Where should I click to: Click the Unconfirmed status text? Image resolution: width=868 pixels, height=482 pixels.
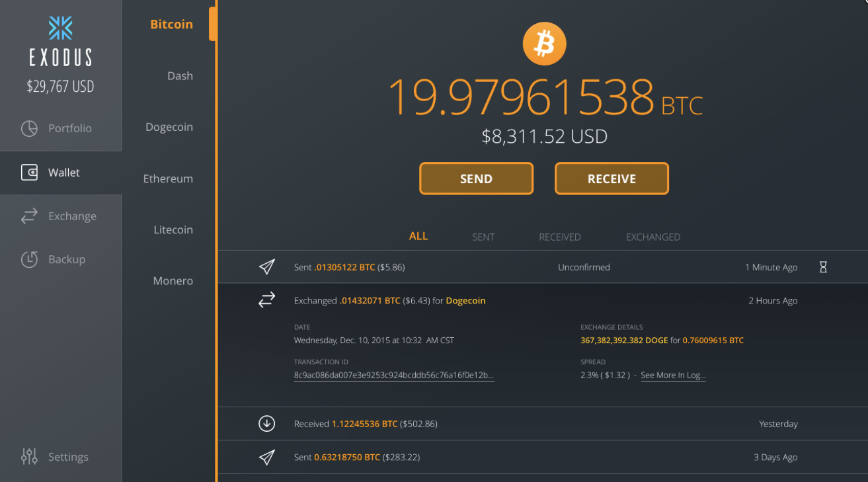pyautogui.click(x=584, y=267)
